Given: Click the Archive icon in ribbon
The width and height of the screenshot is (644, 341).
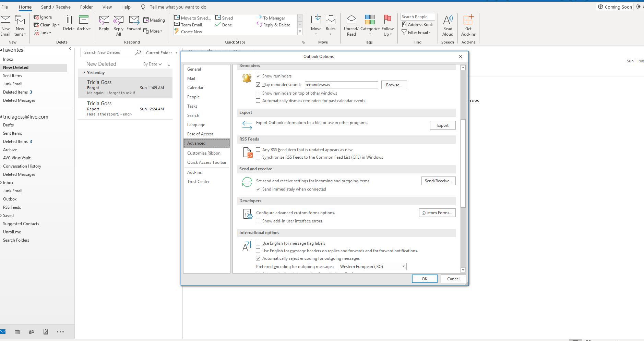Looking at the screenshot, I should [x=84, y=20].
